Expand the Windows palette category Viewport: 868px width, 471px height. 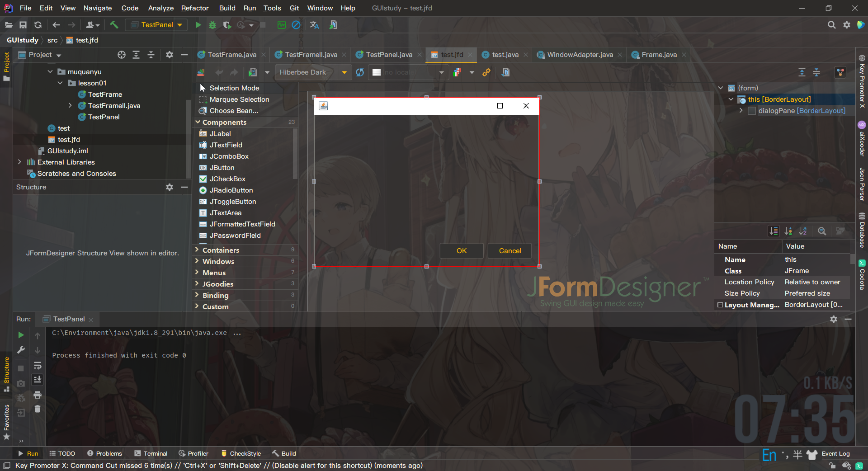[198, 261]
